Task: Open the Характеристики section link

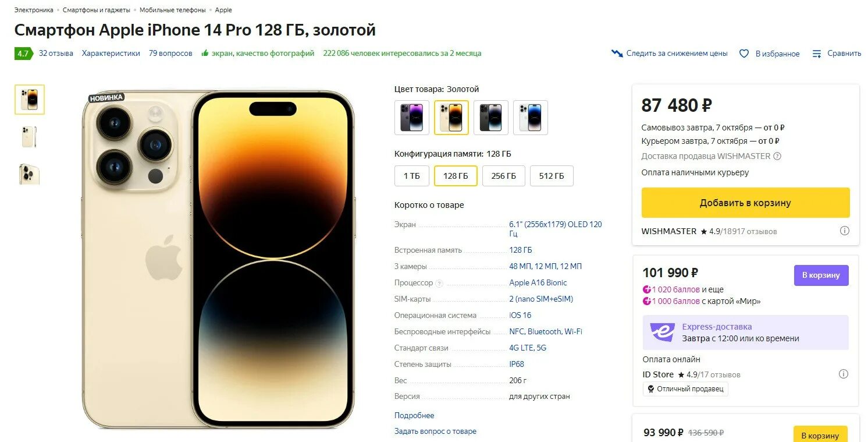Action: 111,53
